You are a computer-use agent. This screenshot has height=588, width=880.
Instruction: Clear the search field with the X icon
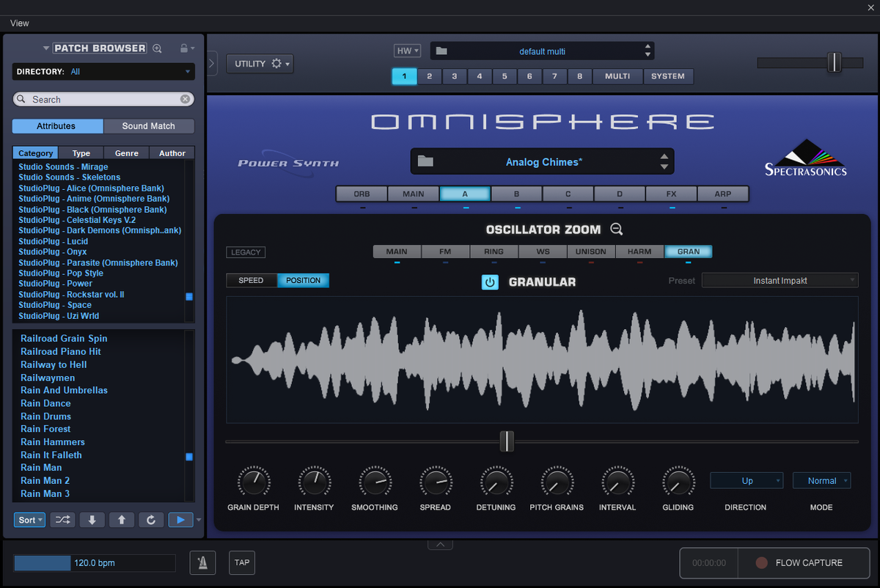tap(186, 99)
